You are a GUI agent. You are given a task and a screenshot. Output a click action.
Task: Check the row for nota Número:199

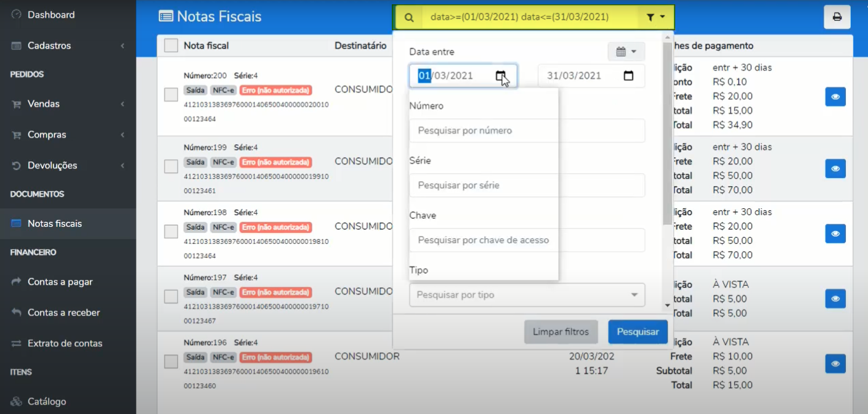pyautogui.click(x=171, y=166)
